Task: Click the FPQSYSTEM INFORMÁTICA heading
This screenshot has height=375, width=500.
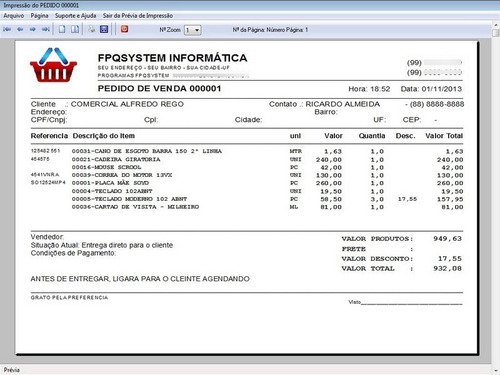Action: [172, 58]
